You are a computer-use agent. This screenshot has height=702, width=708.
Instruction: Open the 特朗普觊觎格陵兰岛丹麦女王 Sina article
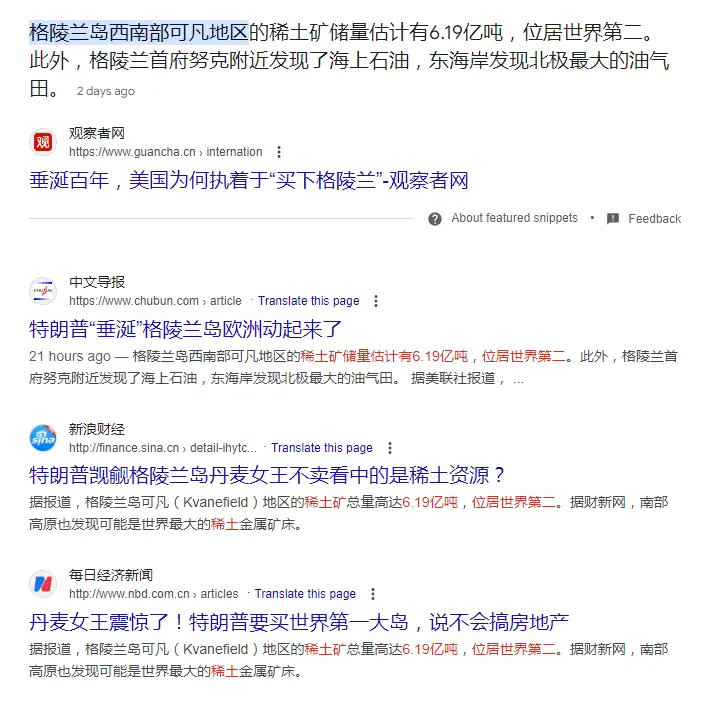pos(267,475)
